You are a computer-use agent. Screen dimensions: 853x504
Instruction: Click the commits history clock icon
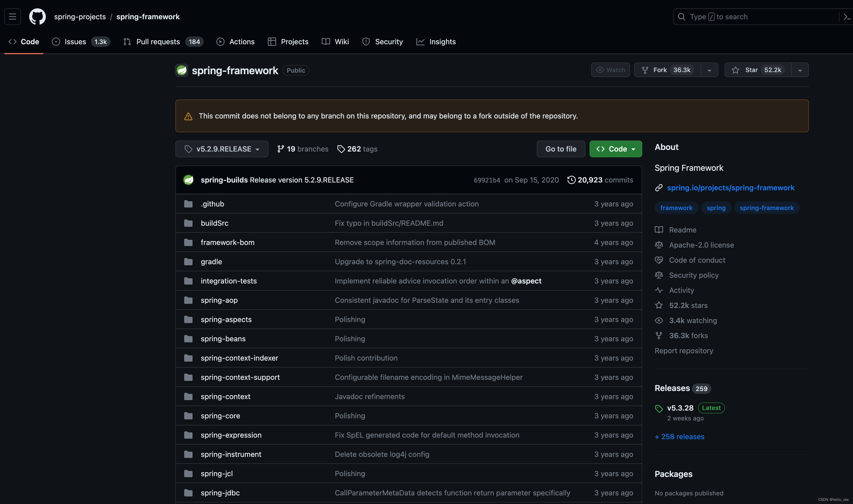(x=571, y=180)
